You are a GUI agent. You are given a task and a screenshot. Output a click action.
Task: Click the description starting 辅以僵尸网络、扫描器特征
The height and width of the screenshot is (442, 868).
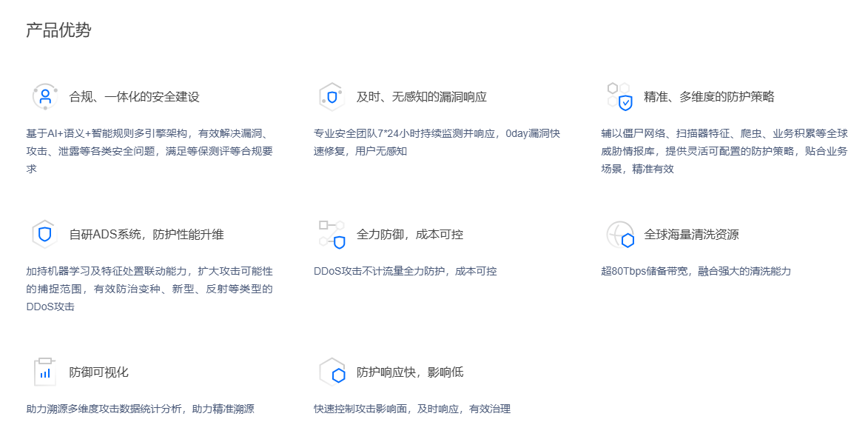pyautogui.click(x=724, y=151)
